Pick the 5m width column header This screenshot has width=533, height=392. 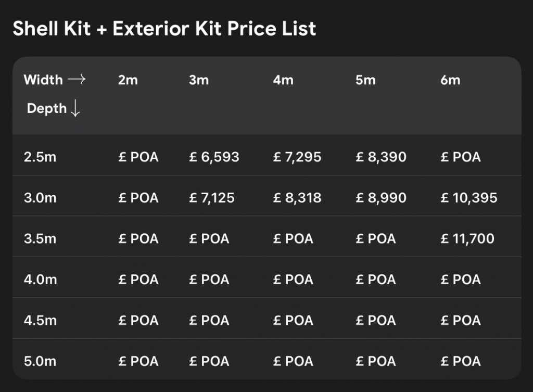coord(365,80)
